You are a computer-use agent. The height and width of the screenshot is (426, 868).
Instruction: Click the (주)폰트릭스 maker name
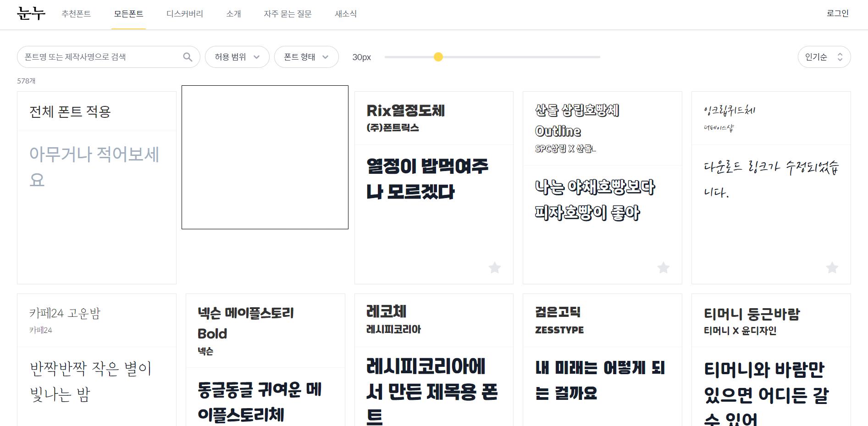pyautogui.click(x=393, y=128)
